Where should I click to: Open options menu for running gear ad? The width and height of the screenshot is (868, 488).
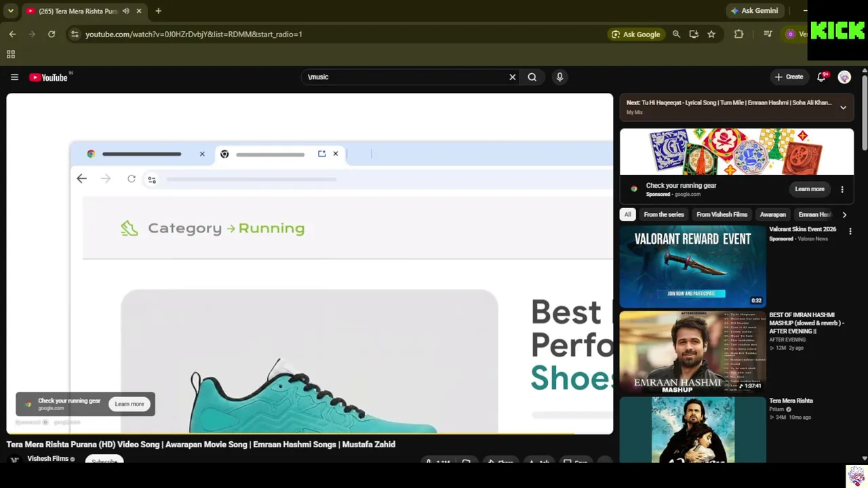tap(842, 189)
